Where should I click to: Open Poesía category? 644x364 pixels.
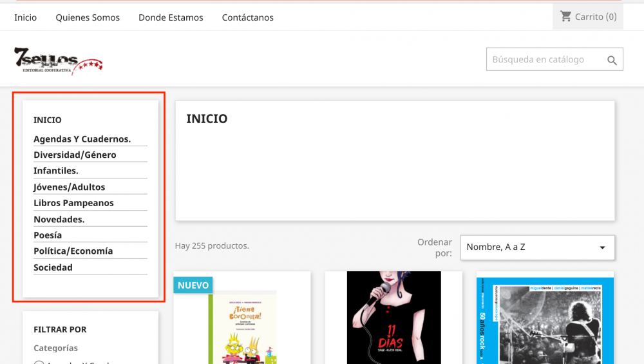click(x=48, y=235)
